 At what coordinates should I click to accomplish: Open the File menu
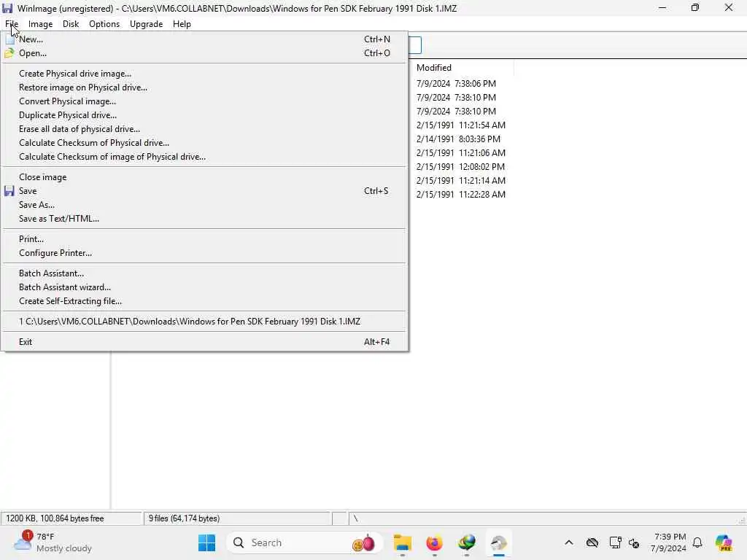tap(12, 24)
